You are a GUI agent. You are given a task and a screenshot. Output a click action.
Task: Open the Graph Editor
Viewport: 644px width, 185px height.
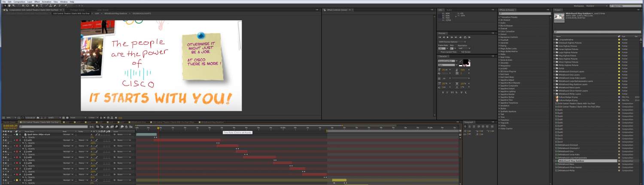tap(131, 126)
